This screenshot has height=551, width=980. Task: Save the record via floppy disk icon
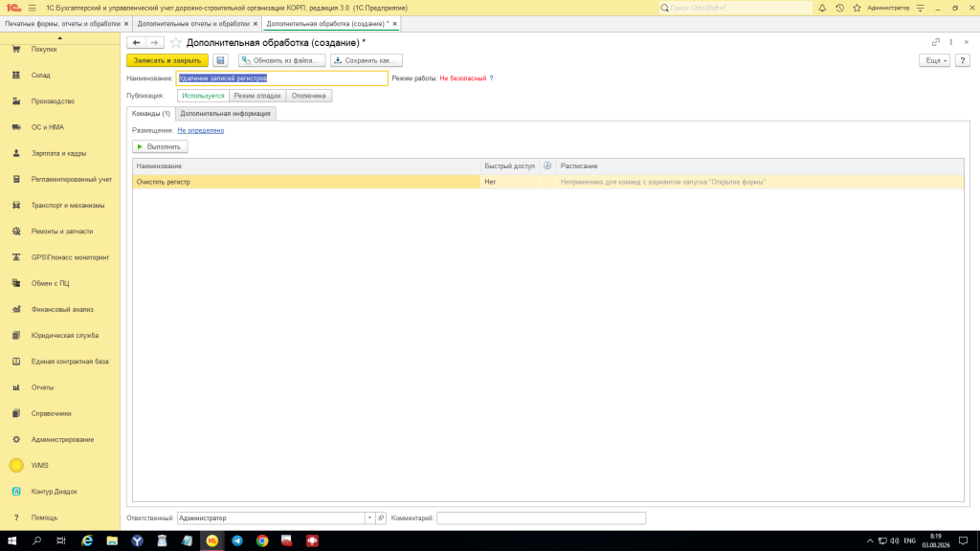[220, 60]
